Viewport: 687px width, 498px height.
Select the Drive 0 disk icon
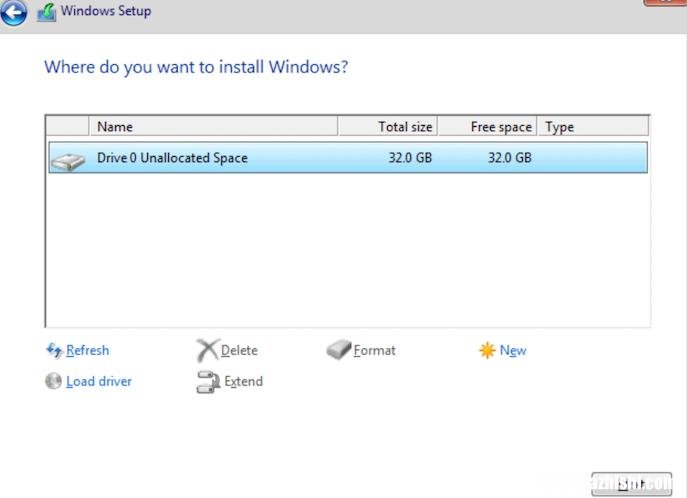(x=67, y=162)
